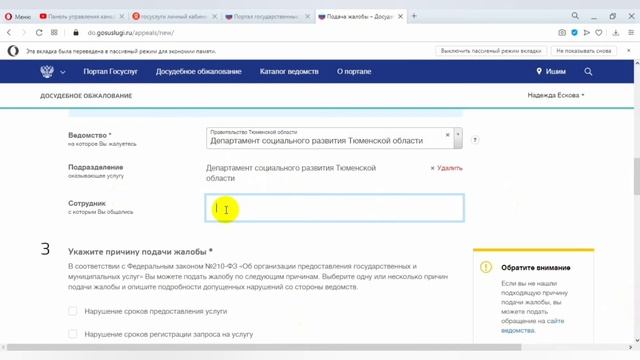Click the horizontal page scrollbar
Viewport: 640px width, 360px height.
pos(264,347)
